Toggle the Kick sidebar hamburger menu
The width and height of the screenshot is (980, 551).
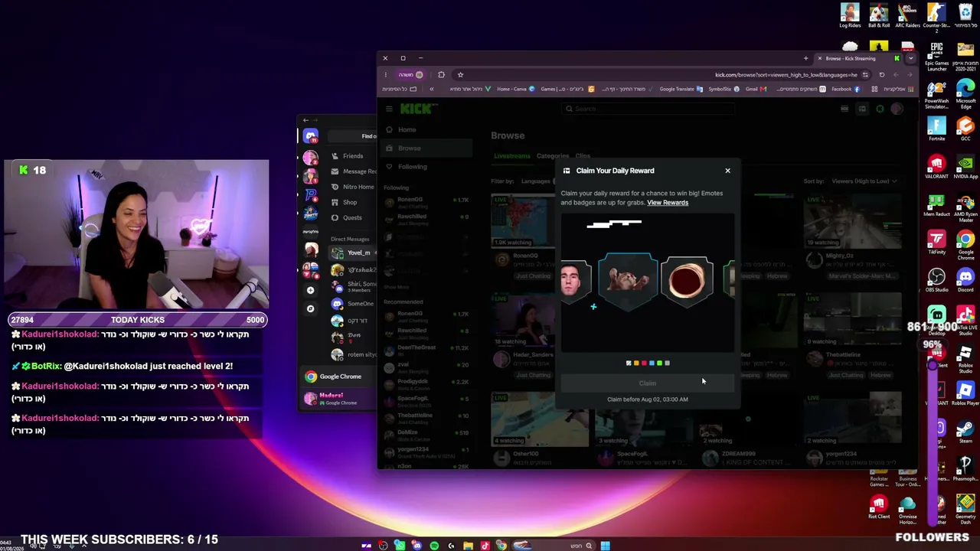tap(389, 109)
